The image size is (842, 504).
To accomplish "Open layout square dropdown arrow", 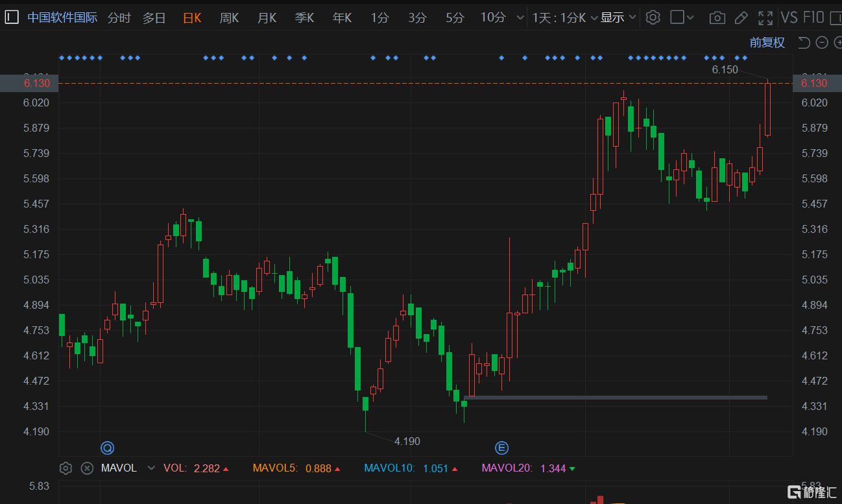I will click(x=690, y=18).
